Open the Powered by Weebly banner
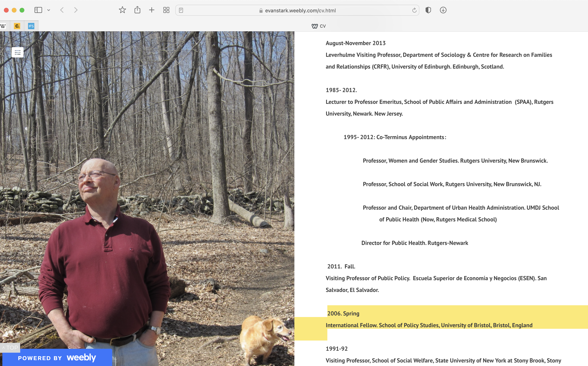 coord(57,358)
